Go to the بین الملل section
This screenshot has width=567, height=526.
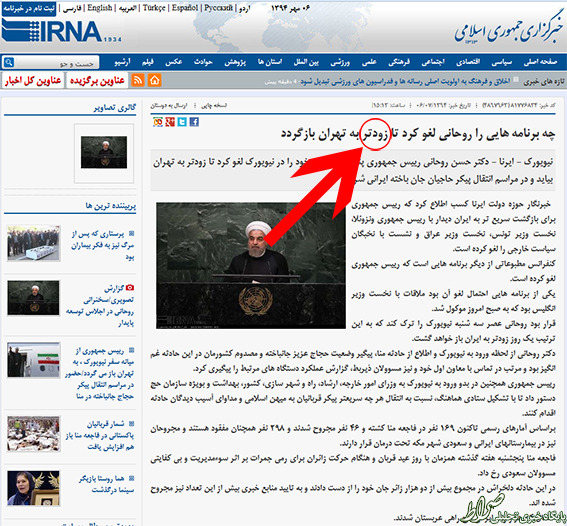306,62
